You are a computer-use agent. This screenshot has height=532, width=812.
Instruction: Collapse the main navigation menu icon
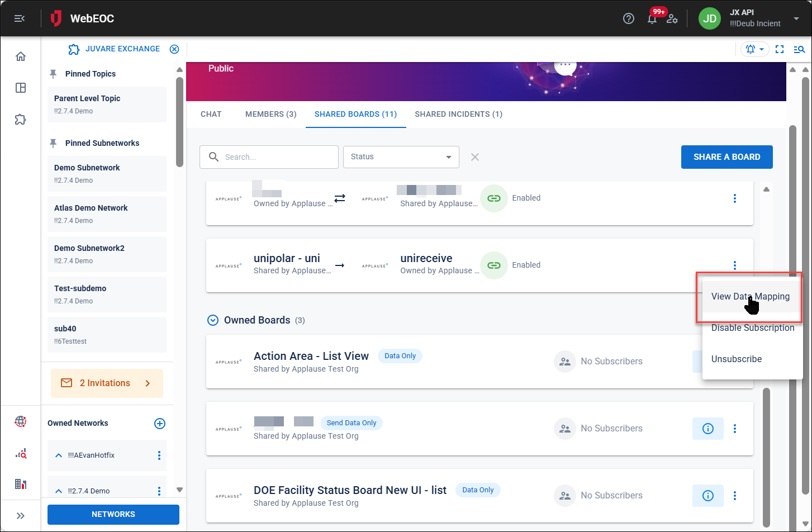20,18
